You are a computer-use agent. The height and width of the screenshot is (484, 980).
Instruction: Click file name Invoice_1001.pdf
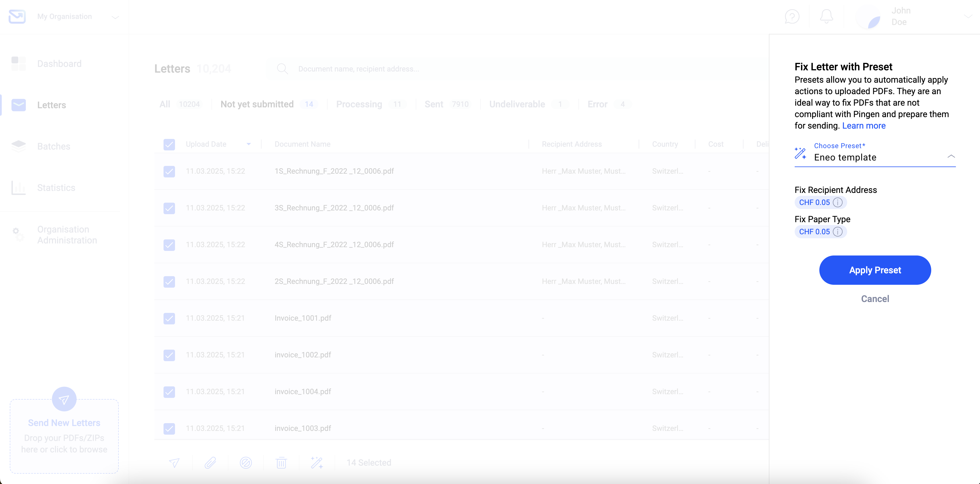(x=303, y=318)
